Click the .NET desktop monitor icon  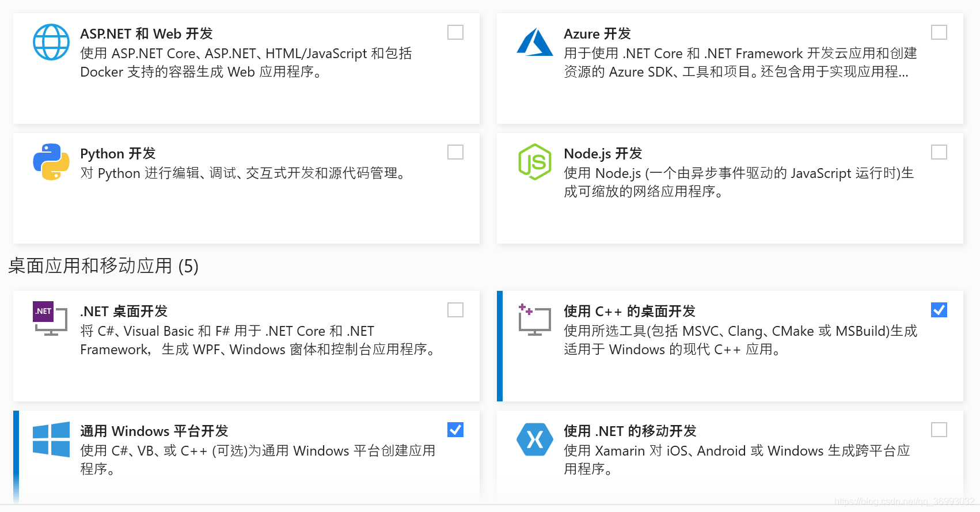51,318
